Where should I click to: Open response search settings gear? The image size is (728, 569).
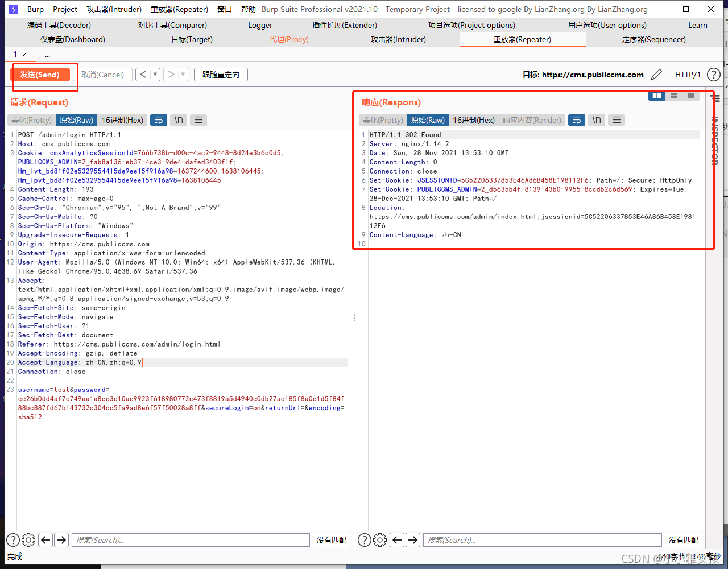[380, 540]
